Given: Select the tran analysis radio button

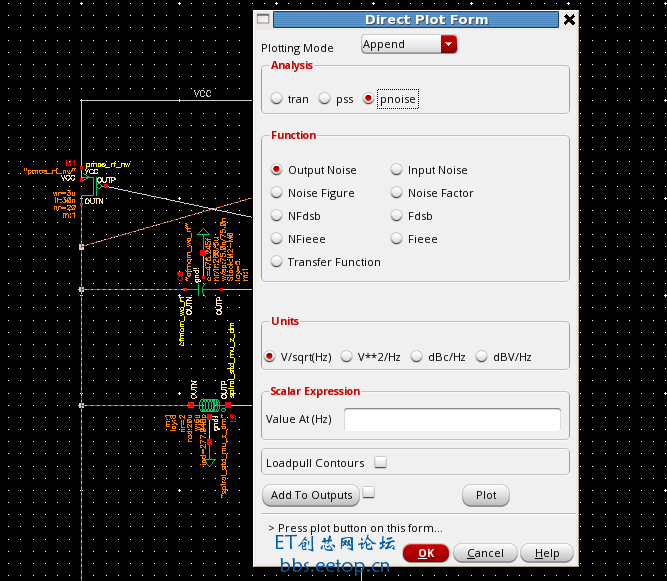Looking at the screenshot, I should 276,99.
